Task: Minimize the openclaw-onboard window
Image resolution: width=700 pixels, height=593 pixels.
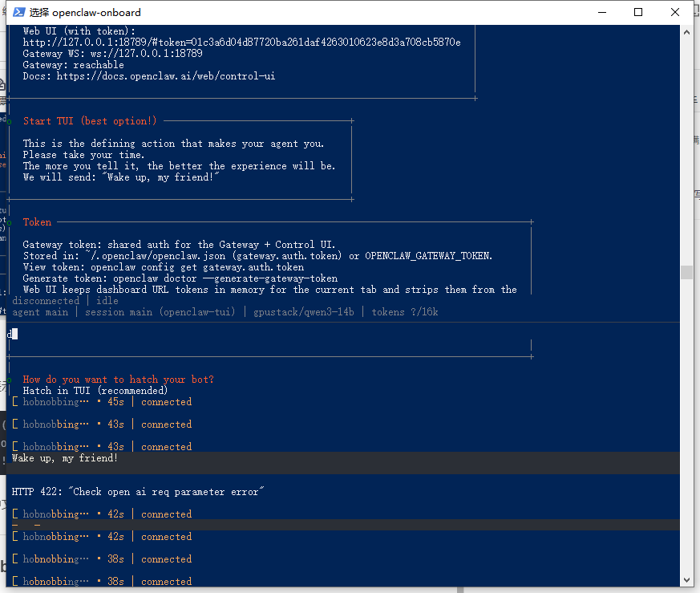Action: tap(602, 12)
